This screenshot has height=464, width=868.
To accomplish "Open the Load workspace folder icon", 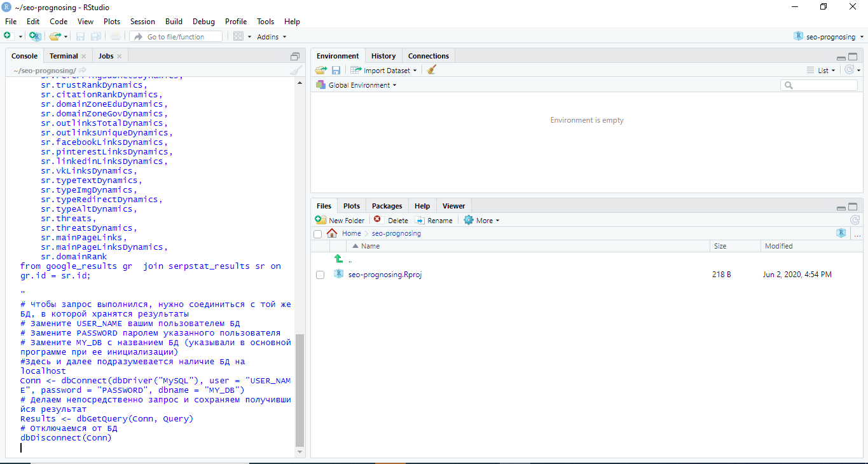I will [x=320, y=70].
